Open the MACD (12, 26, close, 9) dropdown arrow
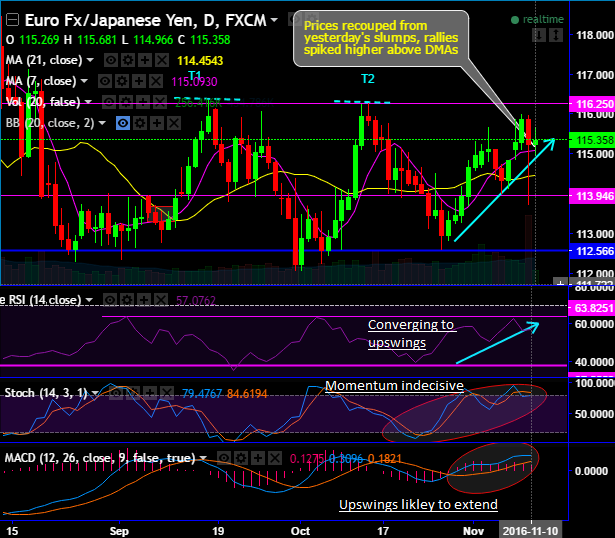 click(x=203, y=458)
